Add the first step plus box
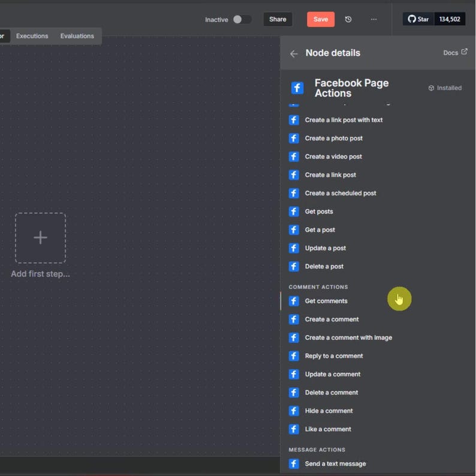 pyautogui.click(x=40, y=237)
